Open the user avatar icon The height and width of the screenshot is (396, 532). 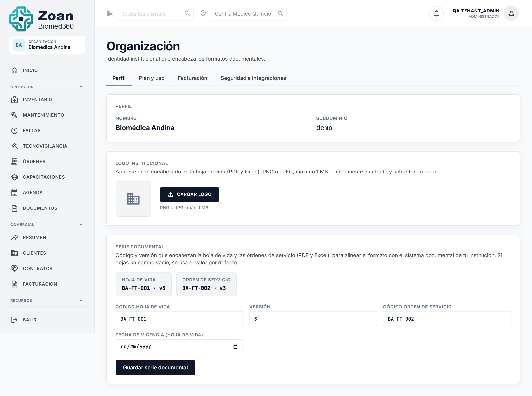(x=511, y=13)
